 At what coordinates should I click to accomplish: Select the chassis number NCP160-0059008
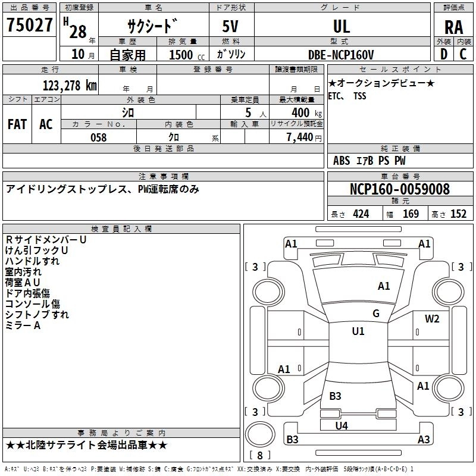click(400, 189)
